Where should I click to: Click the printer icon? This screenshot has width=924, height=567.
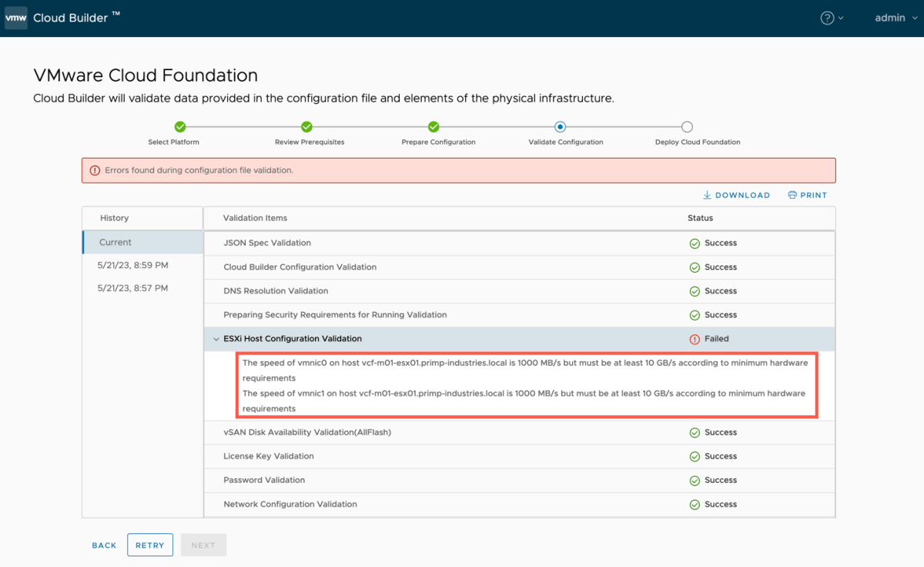792,195
